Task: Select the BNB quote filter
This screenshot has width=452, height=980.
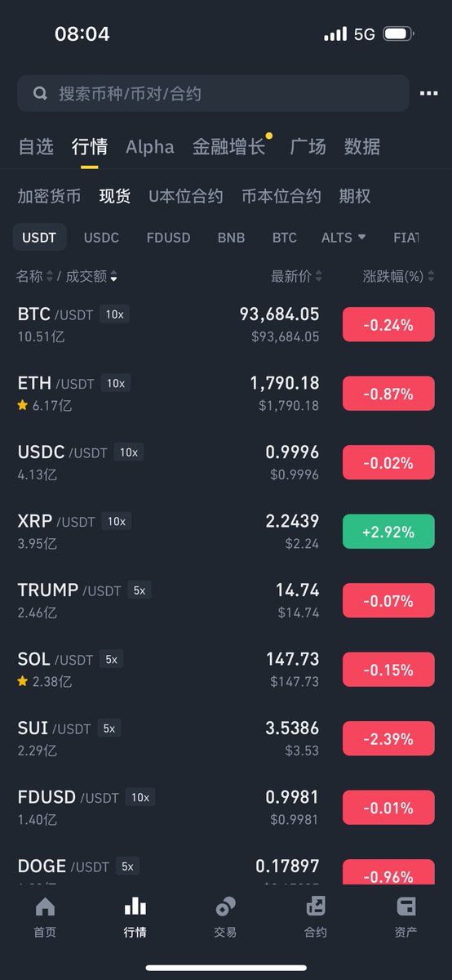Action: point(231,238)
